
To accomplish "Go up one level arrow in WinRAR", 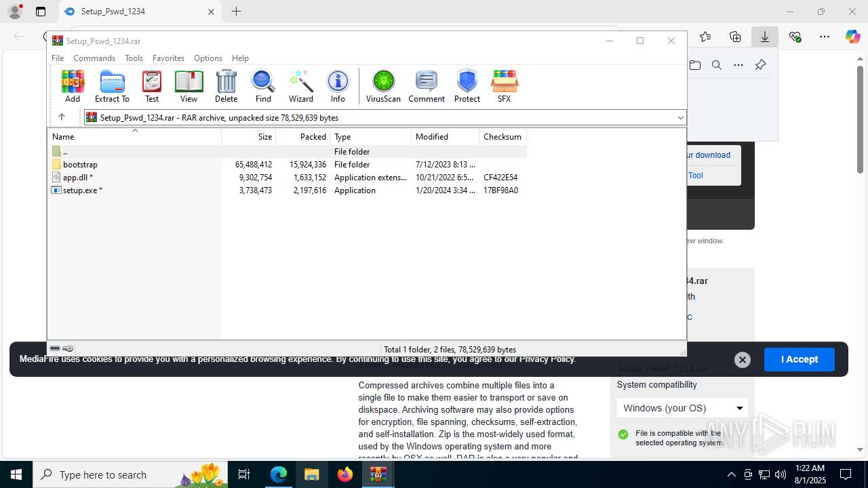I will click(x=61, y=117).
